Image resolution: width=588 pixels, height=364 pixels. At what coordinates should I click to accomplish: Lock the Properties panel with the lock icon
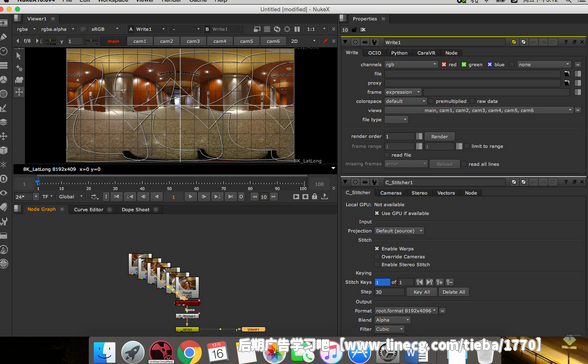(x=354, y=30)
